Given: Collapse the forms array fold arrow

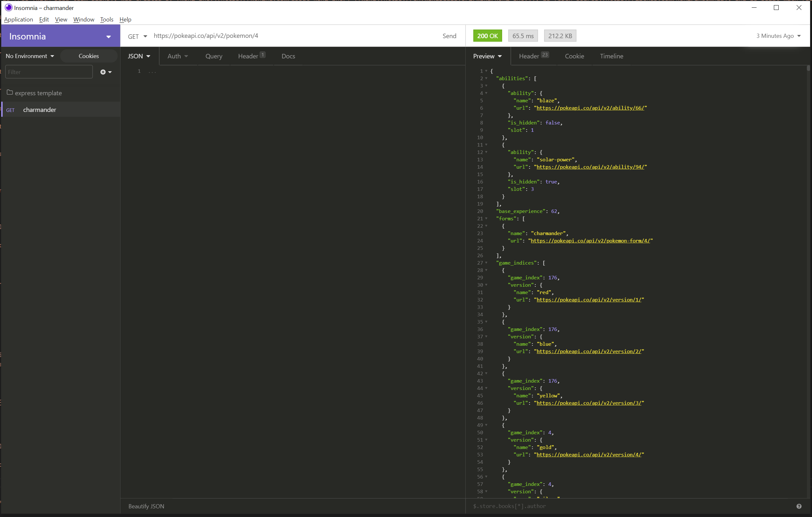Looking at the screenshot, I should point(486,219).
